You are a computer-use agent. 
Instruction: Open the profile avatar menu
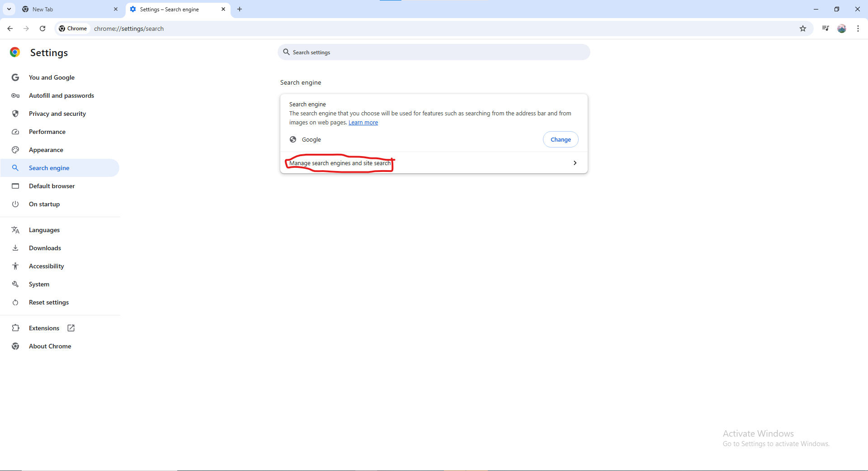point(842,28)
